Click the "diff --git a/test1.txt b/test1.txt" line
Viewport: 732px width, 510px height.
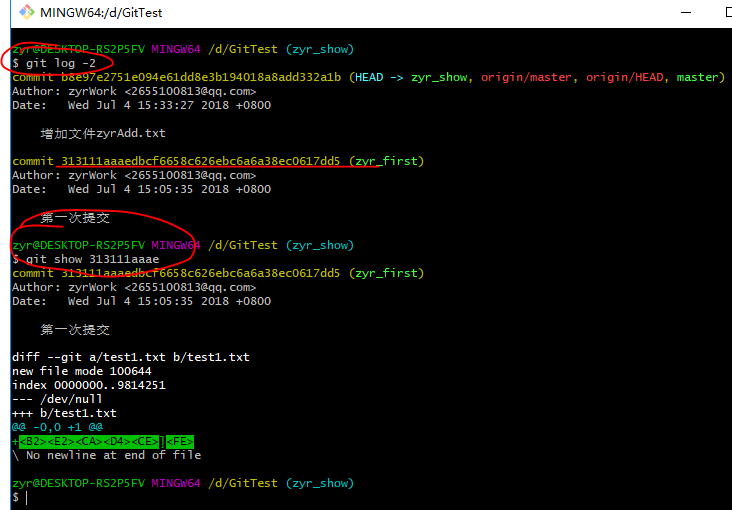point(131,357)
